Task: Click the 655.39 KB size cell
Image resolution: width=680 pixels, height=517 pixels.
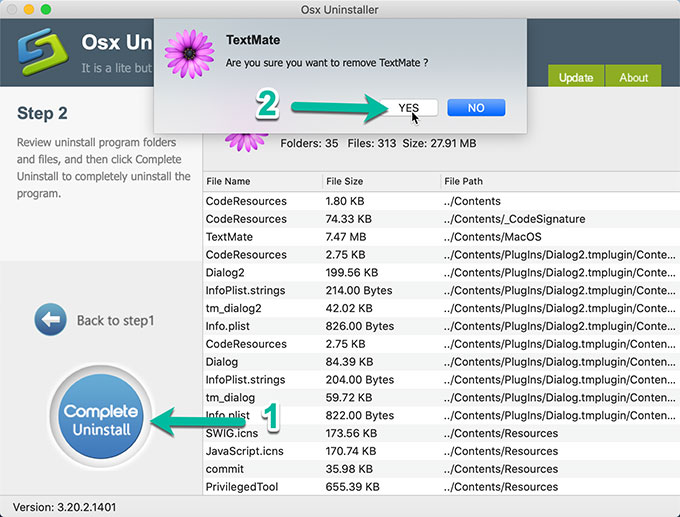Action: pos(353,487)
